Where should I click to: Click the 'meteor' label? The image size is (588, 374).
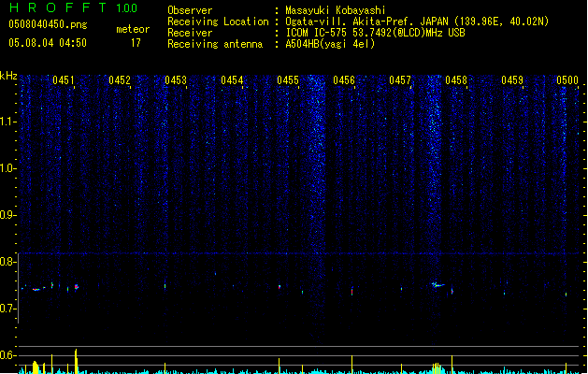click(x=133, y=29)
